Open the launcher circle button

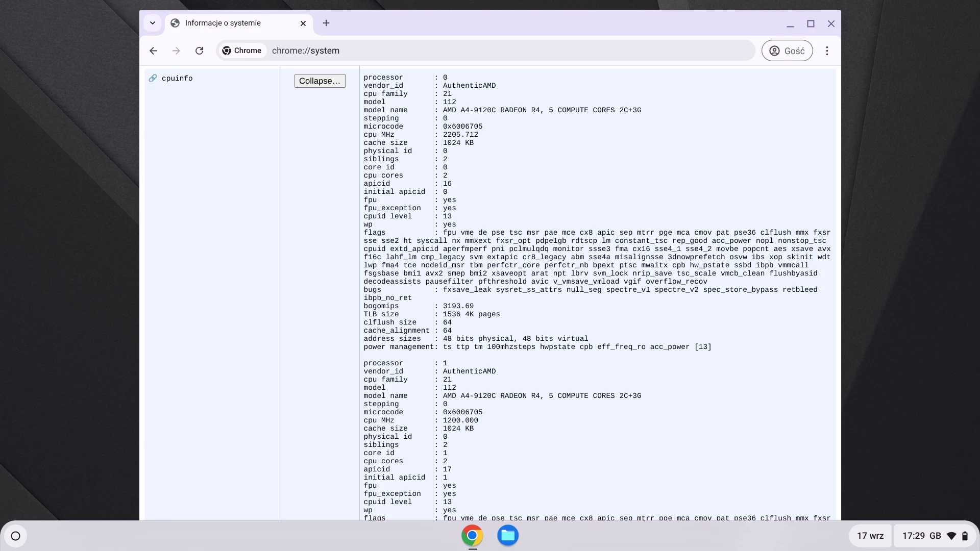[x=15, y=536]
